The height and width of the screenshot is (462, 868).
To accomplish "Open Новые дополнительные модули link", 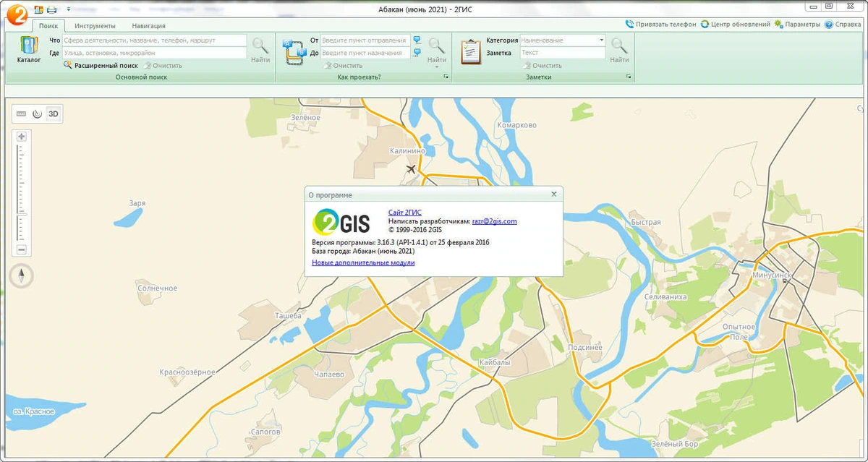I will 363,262.
